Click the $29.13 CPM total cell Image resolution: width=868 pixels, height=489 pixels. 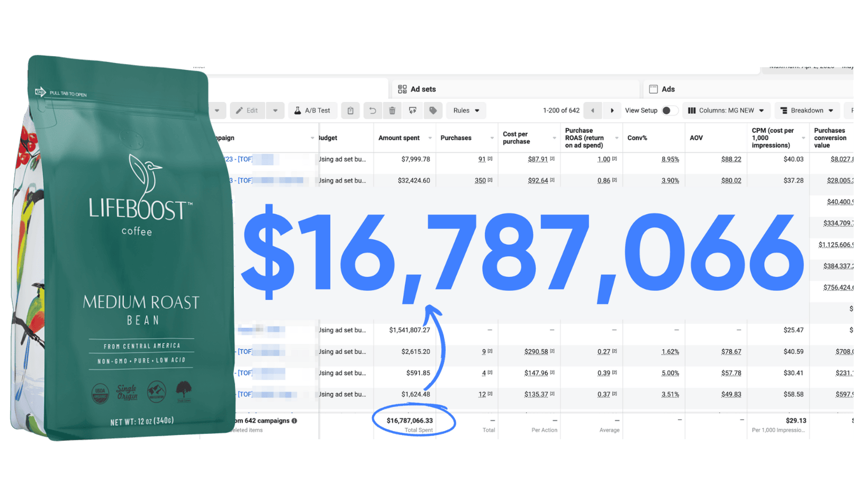click(x=796, y=421)
